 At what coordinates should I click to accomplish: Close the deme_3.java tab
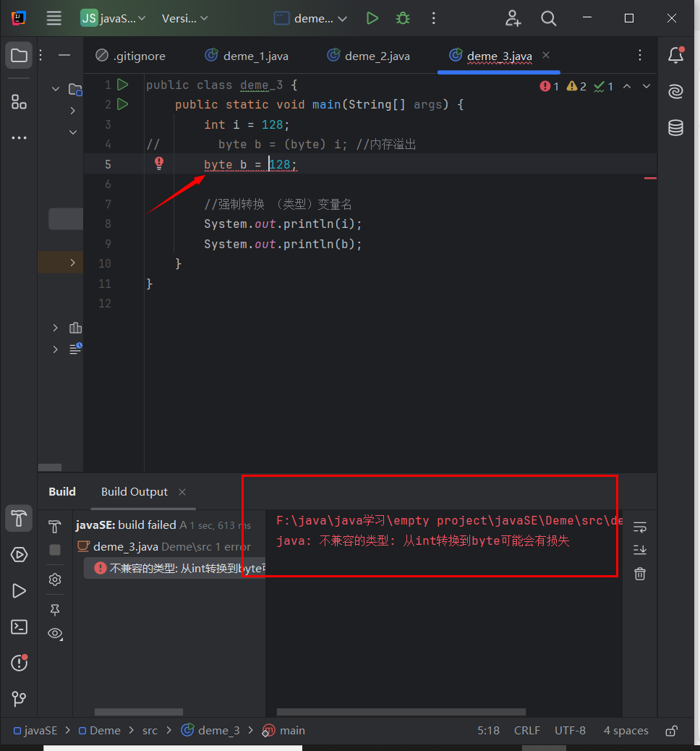click(546, 55)
